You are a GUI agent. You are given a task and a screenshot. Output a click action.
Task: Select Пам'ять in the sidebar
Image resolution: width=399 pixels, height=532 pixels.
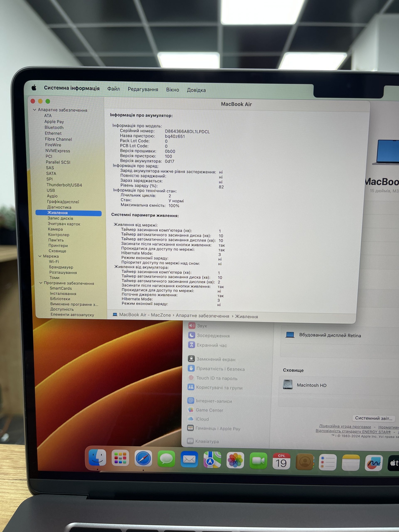point(56,240)
